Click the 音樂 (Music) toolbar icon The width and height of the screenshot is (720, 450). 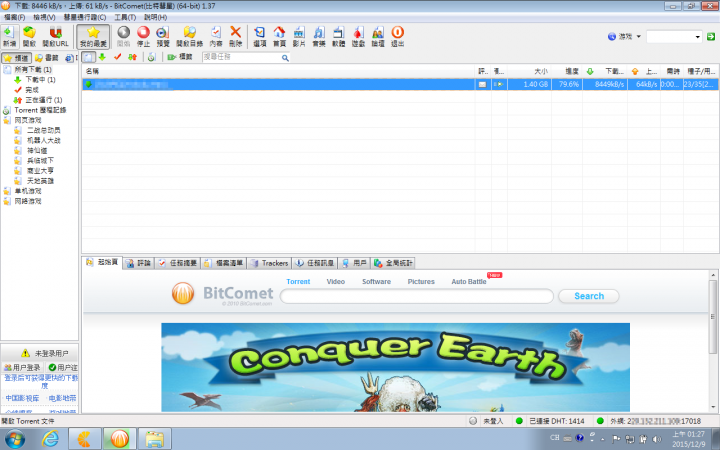click(319, 36)
